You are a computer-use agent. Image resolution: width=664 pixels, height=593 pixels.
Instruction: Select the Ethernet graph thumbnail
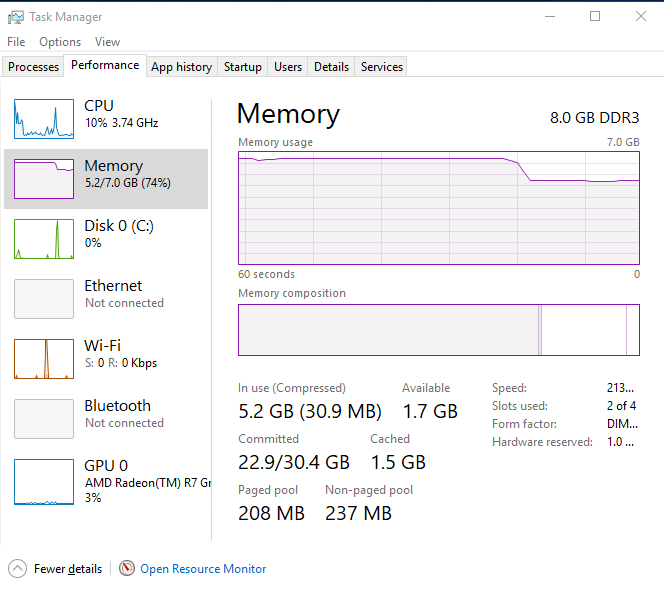(44, 299)
